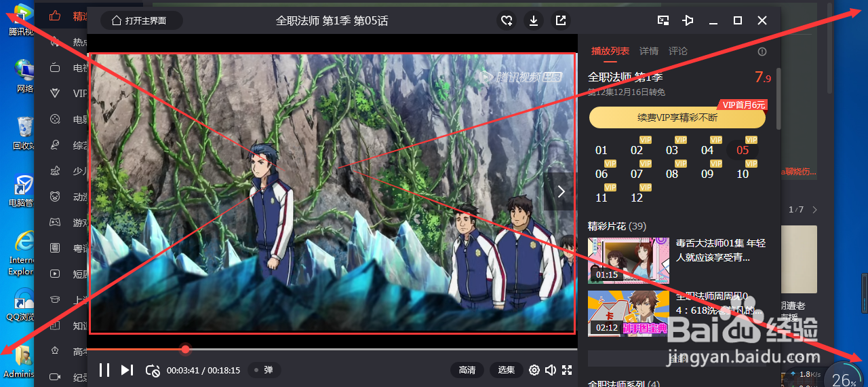868x387 pixels.
Task: Click 续费VIP享精彩不断 button
Action: click(x=677, y=117)
